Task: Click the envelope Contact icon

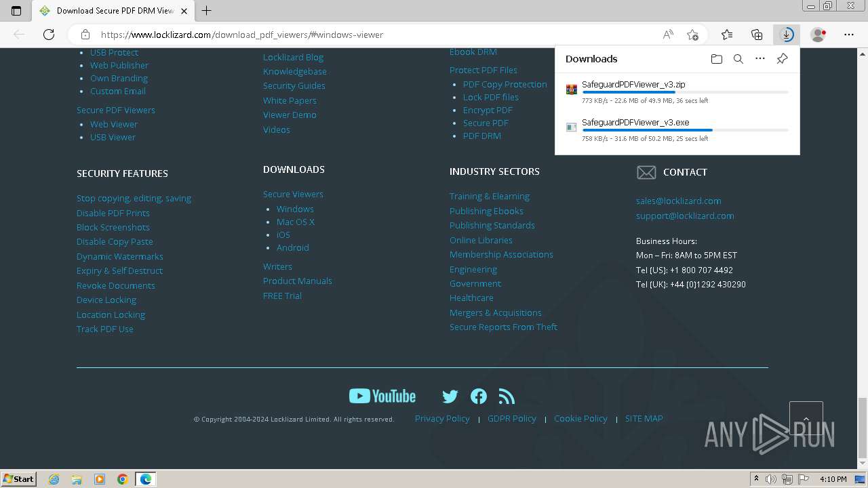Action: pyautogui.click(x=646, y=172)
